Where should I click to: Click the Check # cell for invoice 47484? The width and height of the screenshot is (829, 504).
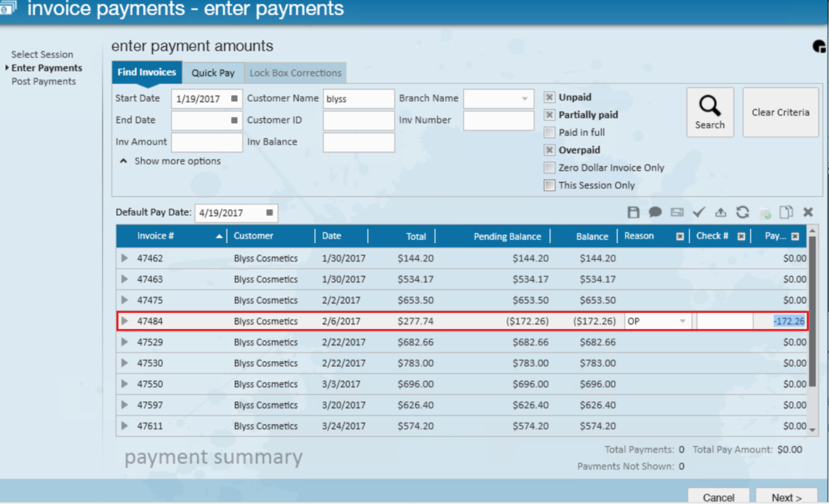725,321
